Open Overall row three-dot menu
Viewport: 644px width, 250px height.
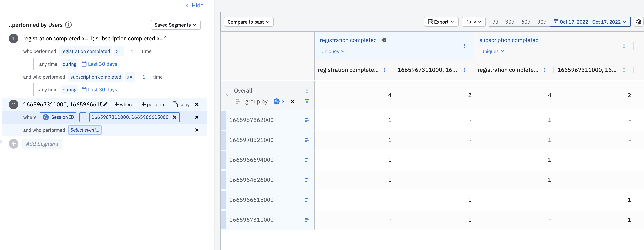(307, 90)
